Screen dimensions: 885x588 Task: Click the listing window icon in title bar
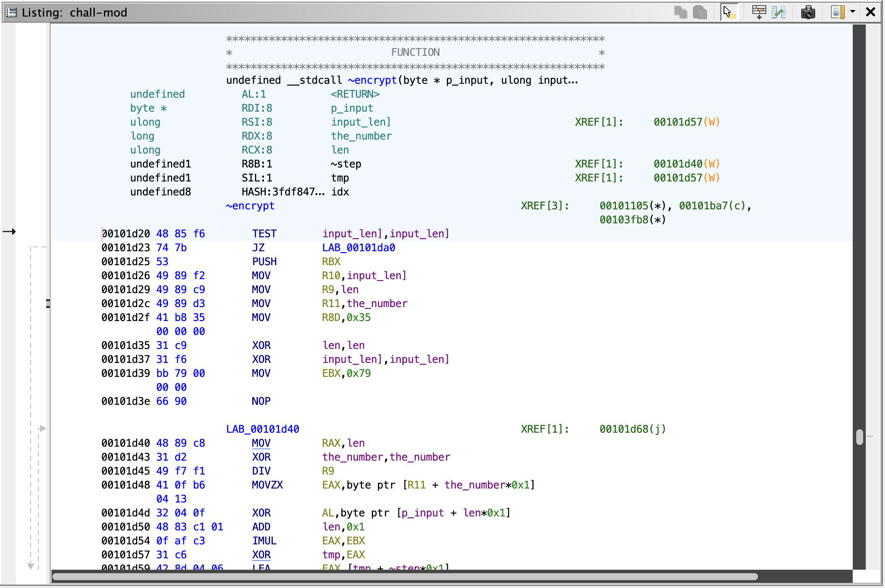[x=12, y=12]
